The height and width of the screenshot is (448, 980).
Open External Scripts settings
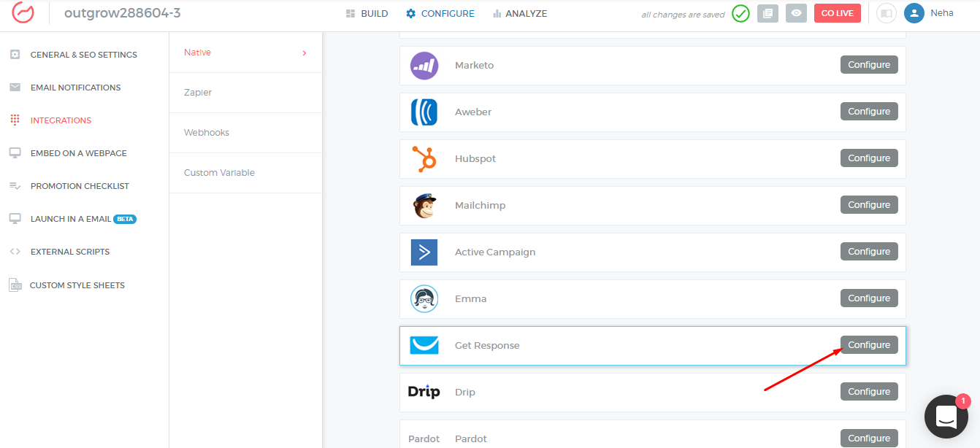70,252
